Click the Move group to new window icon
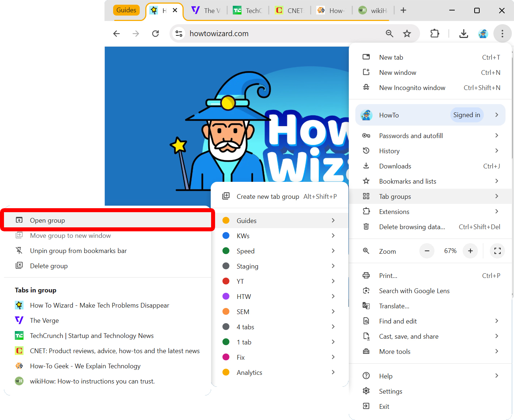Screen dimensions: 514x420 click(19, 235)
